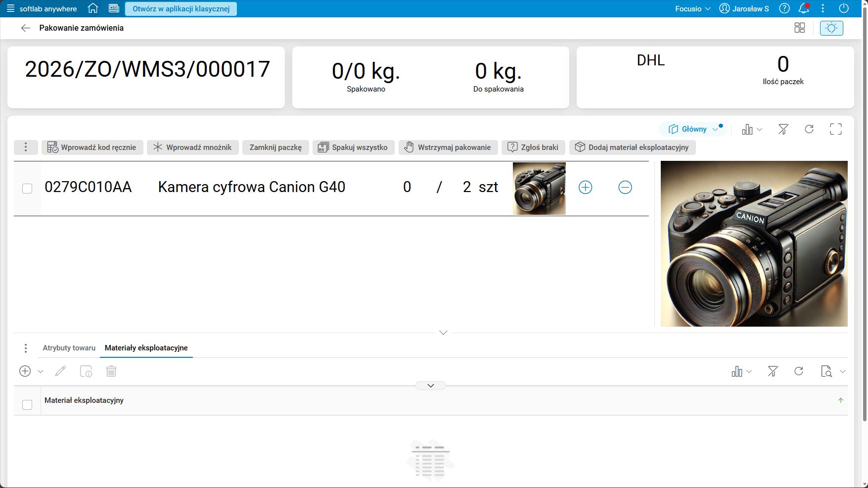Click the large Canion camera preview image
This screenshot has height=488, width=868.
point(754,244)
